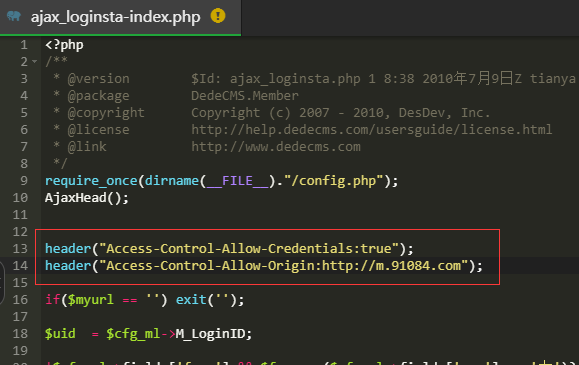Click the "/config.php" string
The image size is (579, 365).
tap(334, 181)
